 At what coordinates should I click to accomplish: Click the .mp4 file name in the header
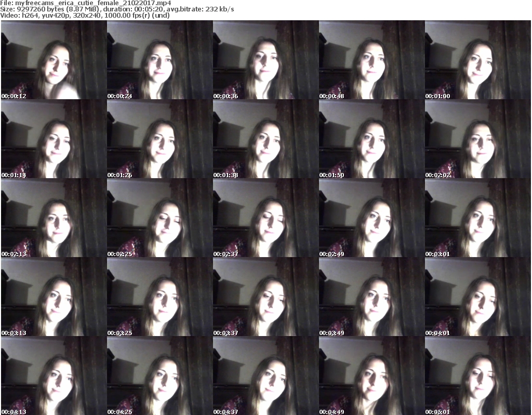pyautogui.click(x=94, y=3)
